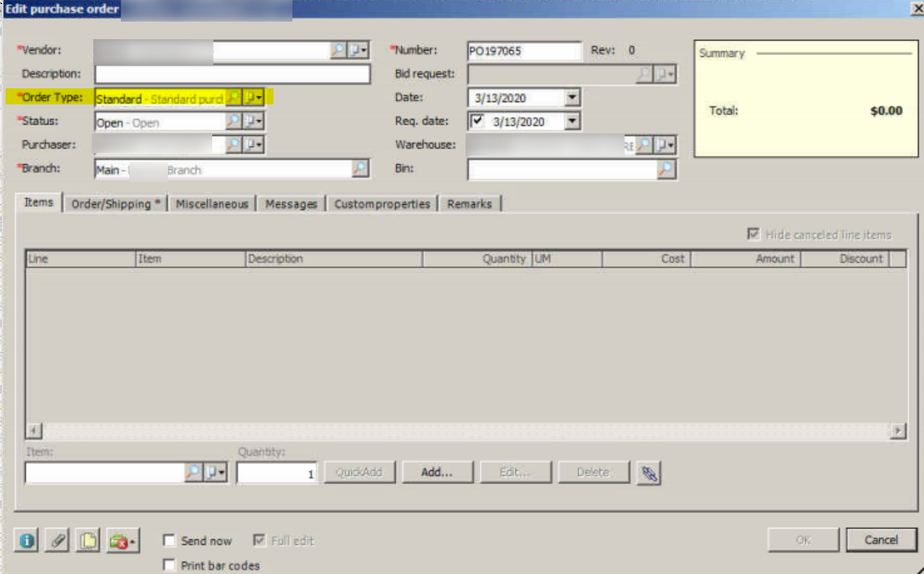
Task: Open the Miscellaneous tab
Action: [x=212, y=204]
